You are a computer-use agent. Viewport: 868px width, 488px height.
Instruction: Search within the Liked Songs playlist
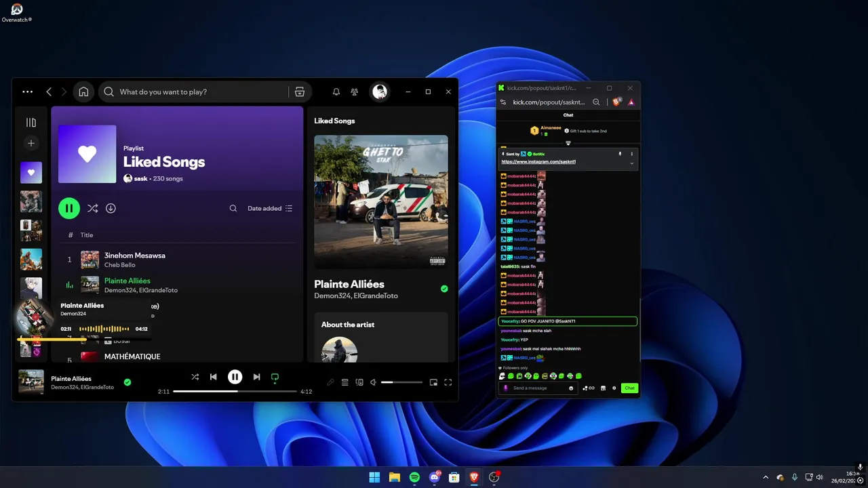pyautogui.click(x=233, y=208)
